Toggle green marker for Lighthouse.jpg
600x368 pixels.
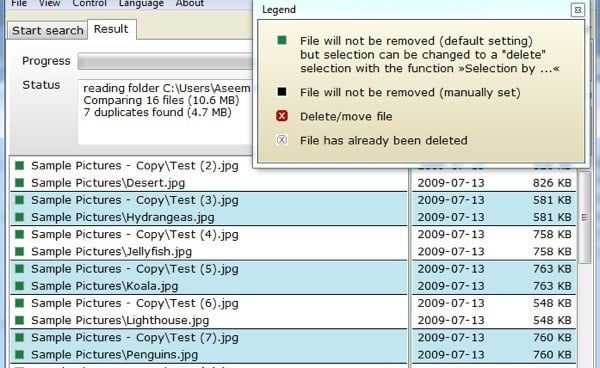19,321
